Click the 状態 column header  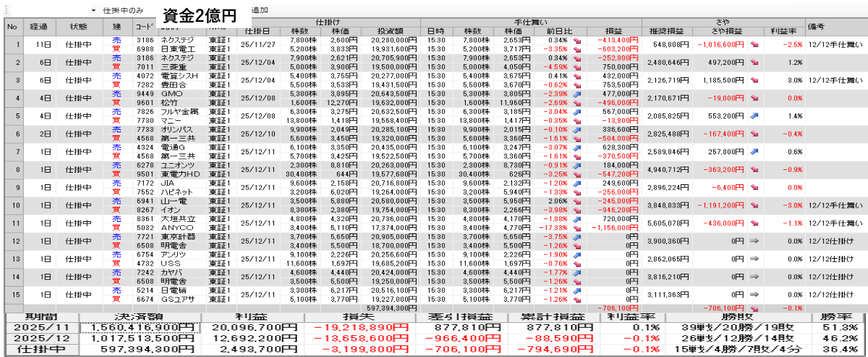pyautogui.click(x=78, y=27)
